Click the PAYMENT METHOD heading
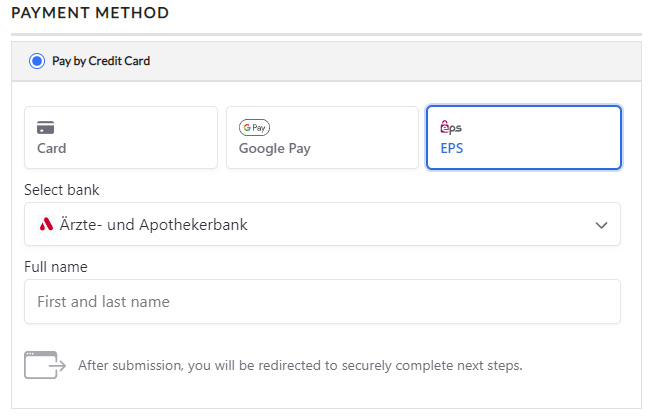 tap(90, 13)
